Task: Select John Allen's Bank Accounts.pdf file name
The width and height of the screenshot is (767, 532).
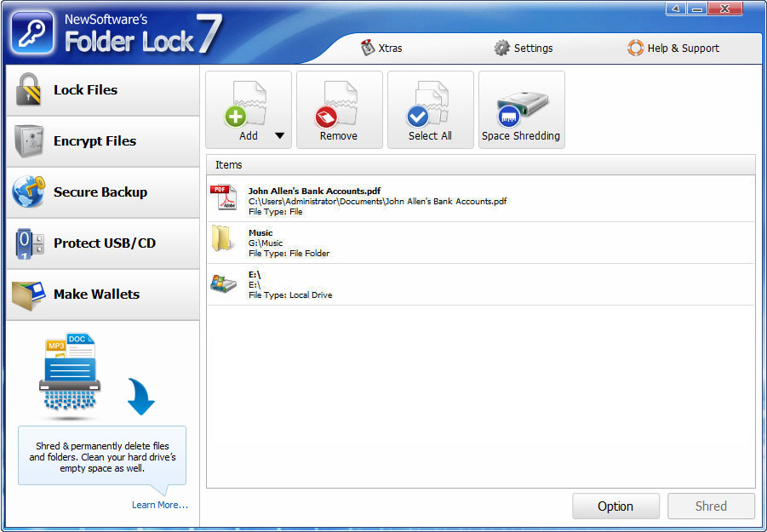Action: [314, 191]
